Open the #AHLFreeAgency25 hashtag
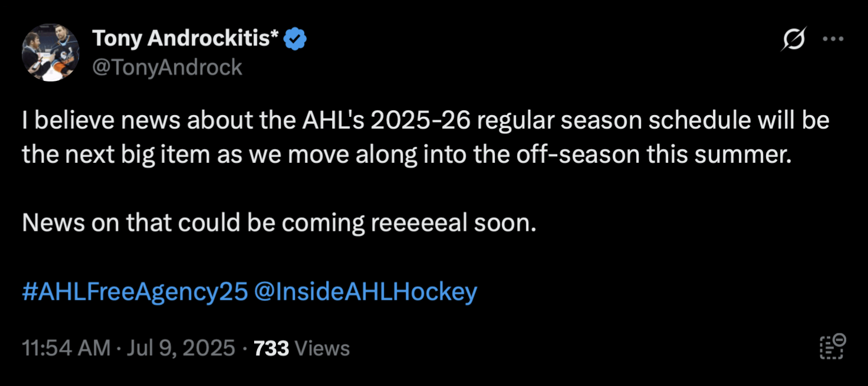Image resolution: width=868 pixels, height=386 pixels. (x=134, y=292)
